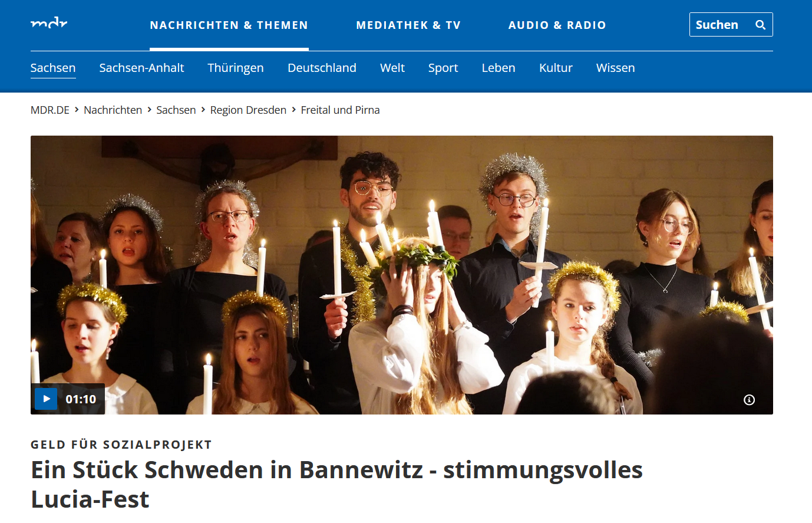Click the MDR logo
Screen dimensions: 812x523
click(49, 24)
